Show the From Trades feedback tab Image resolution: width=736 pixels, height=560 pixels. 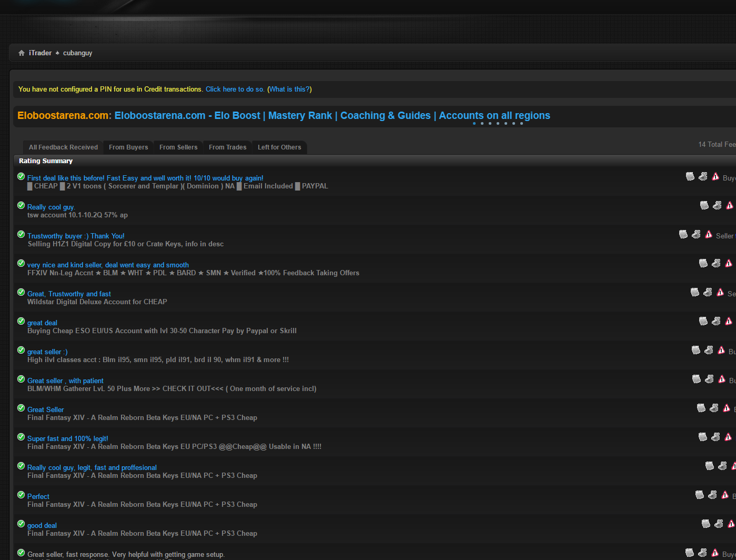228,147
